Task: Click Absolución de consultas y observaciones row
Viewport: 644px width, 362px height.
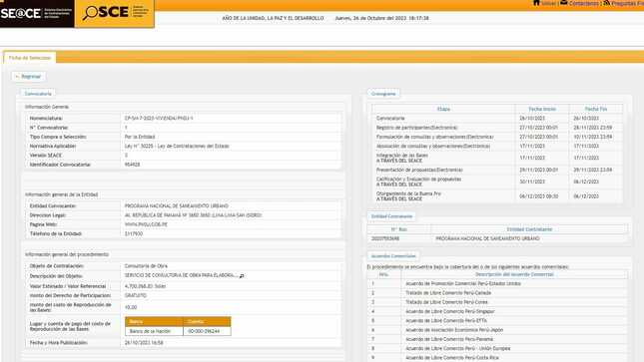Action: tap(497, 146)
